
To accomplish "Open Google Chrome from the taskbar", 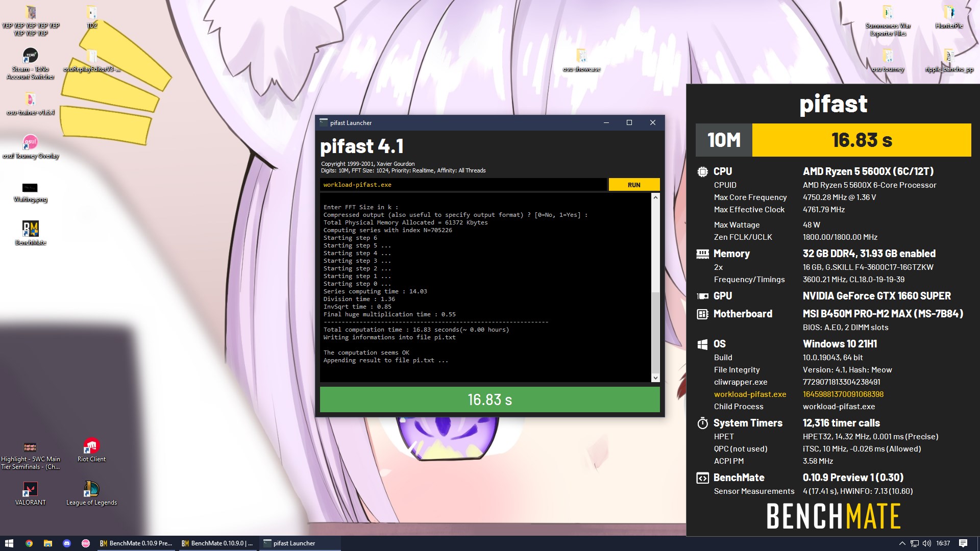I will click(29, 543).
